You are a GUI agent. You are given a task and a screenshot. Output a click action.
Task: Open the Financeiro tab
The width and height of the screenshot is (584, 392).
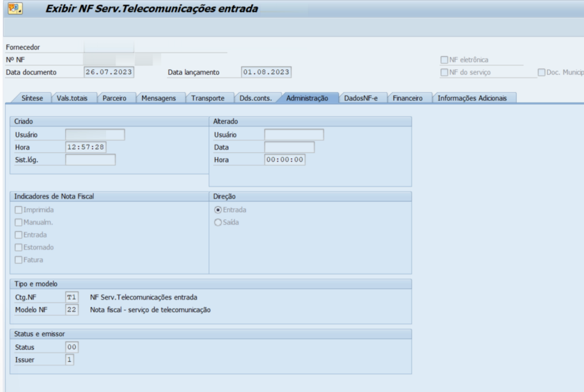pos(407,98)
